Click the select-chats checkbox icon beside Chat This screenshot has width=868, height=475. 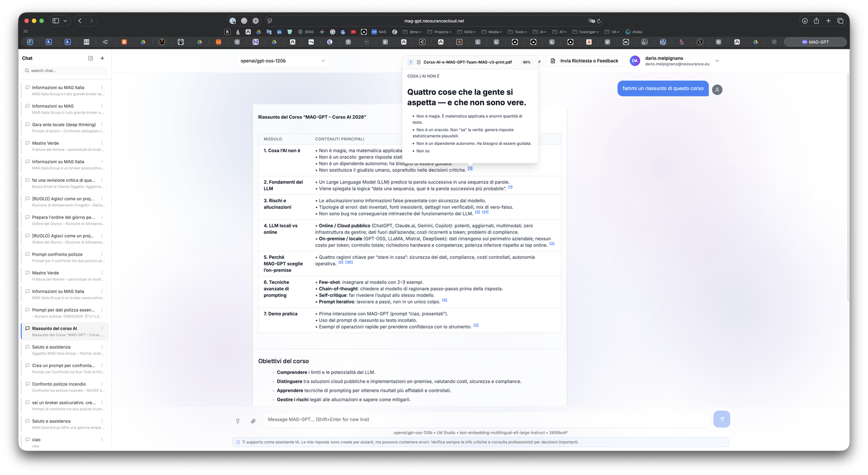(91, 58)
